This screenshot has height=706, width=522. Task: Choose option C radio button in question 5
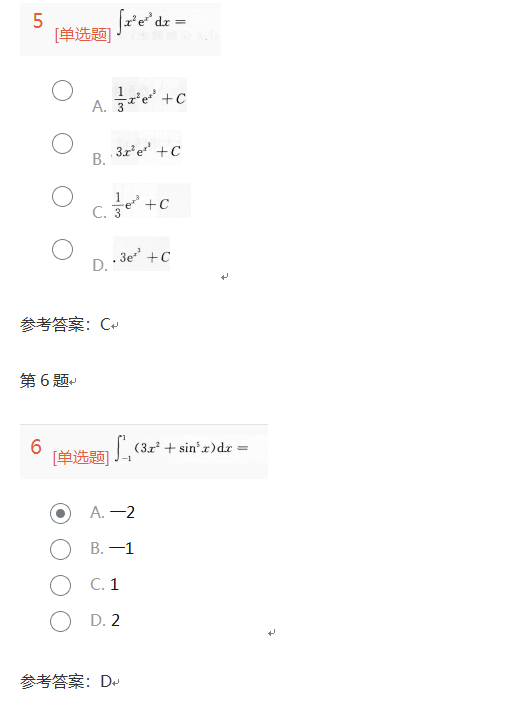coord(62,197)
